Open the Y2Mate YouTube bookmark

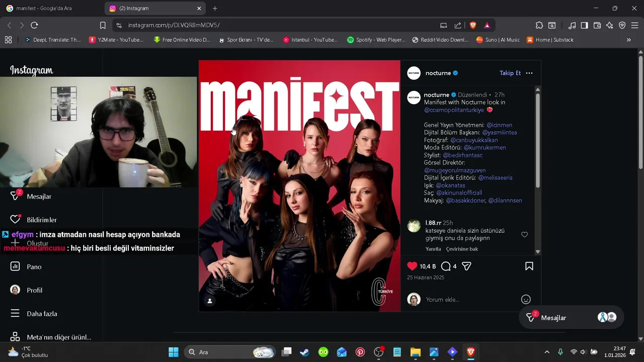(x=116, y=40)
